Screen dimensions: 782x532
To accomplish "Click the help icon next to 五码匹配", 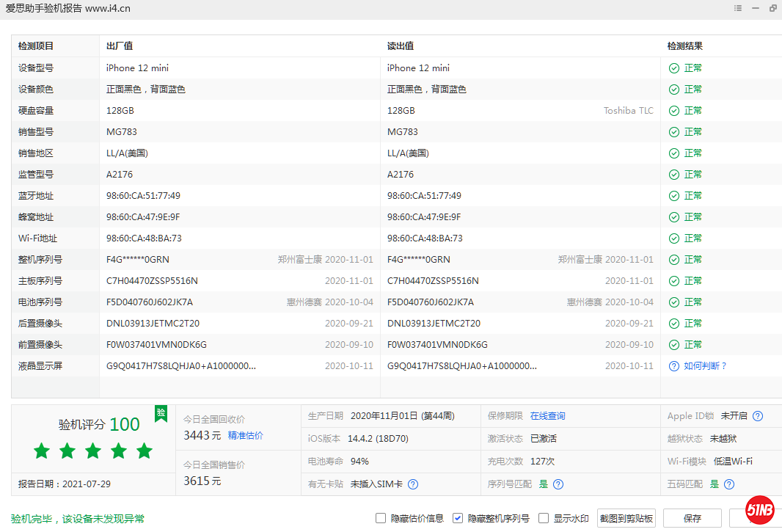I will pos(728,484).
